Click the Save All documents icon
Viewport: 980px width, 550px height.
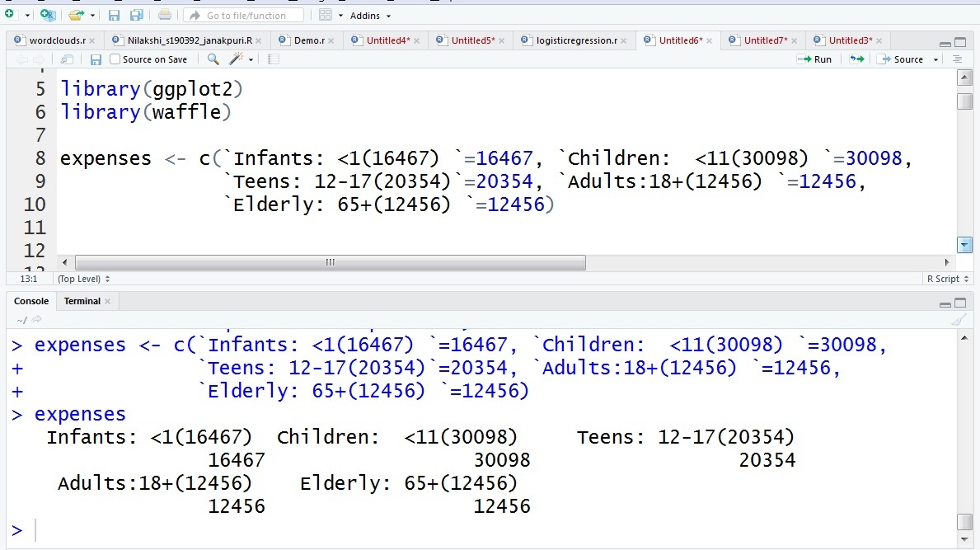136,15
